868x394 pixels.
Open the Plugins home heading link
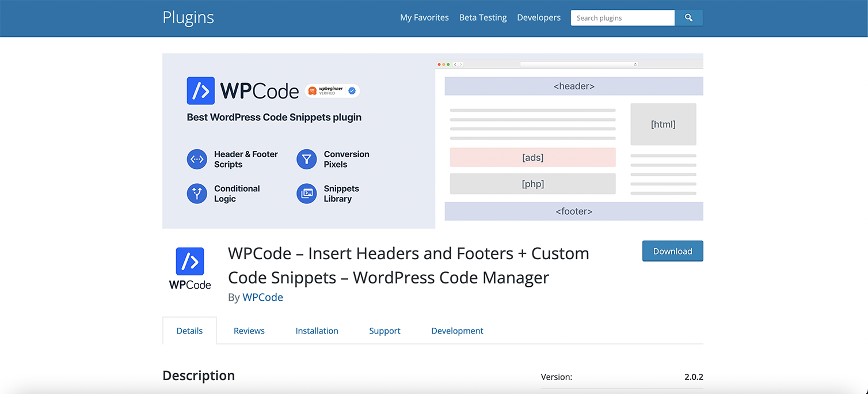click(x=188, y=17)
